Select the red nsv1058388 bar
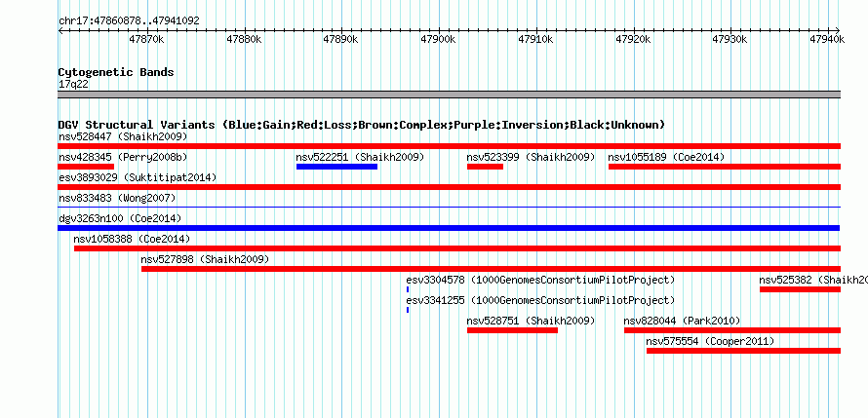The width and height of the screenshot is (868, 418). coord(457,248)
